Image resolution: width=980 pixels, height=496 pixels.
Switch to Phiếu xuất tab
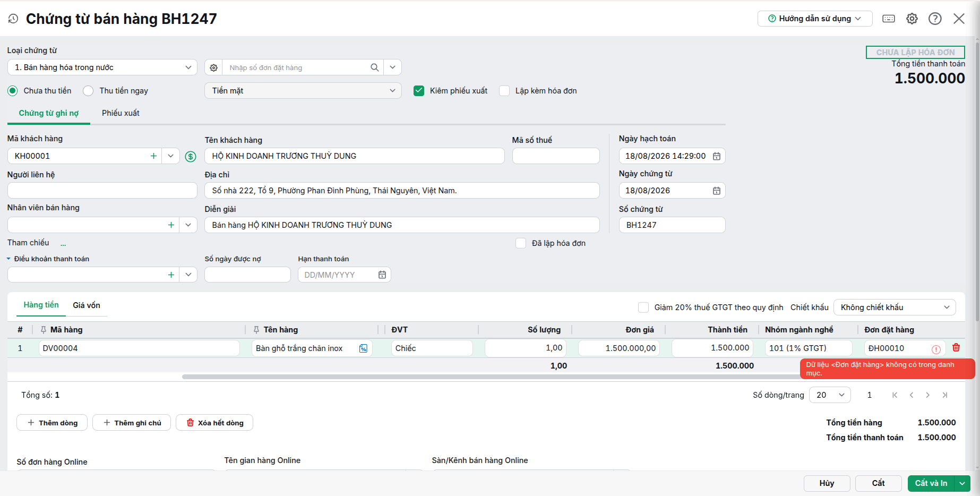121,113
